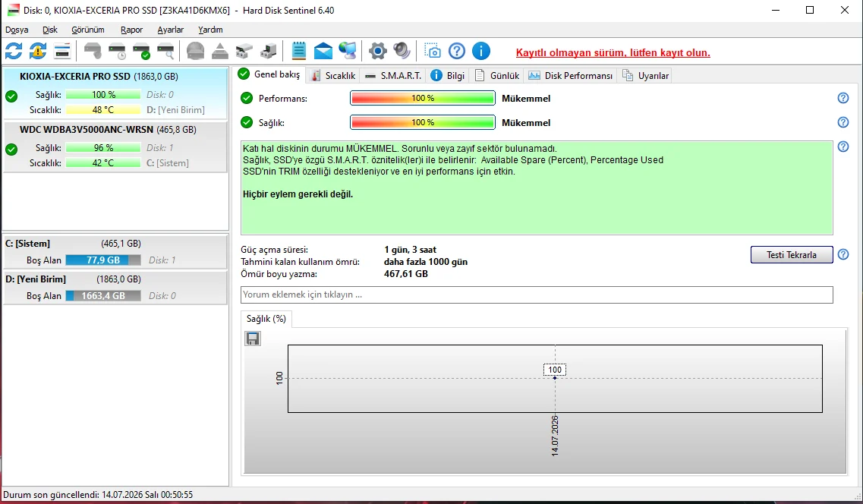This screenshot has width=863, height=504.
Task: Switch to the S.M.A.R.T. tab
Action: pyautogui.click(x=394, y=75)
